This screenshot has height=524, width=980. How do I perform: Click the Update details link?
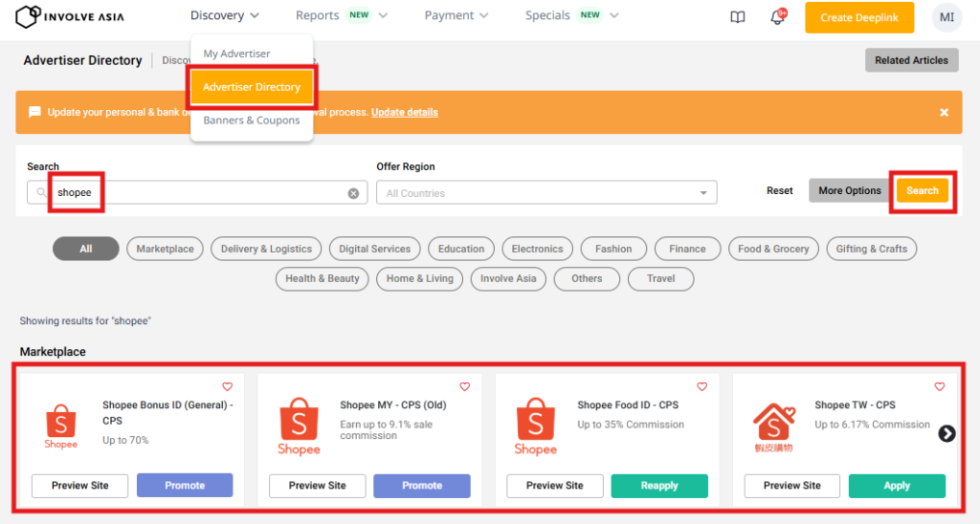click(404, 112)
